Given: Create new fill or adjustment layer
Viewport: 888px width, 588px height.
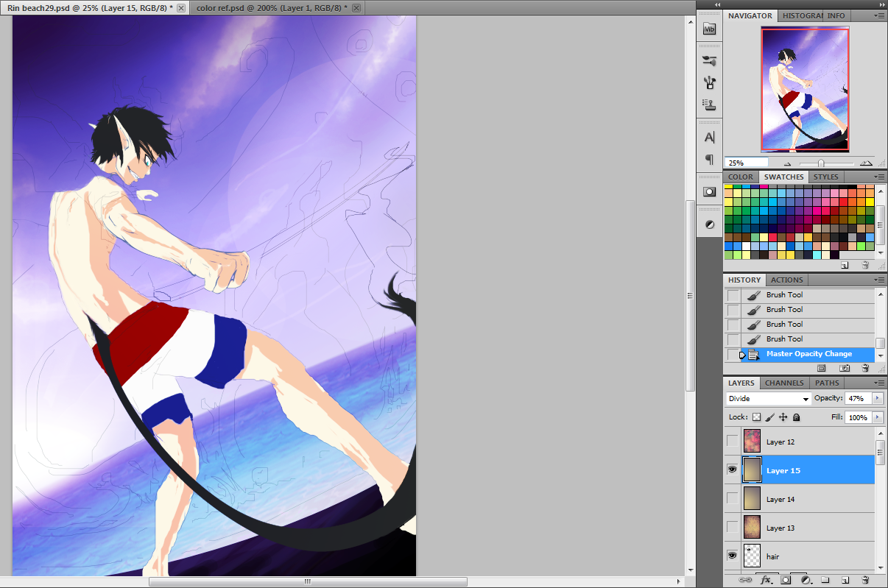Looking at the screenshot, I should click(806, 580).
